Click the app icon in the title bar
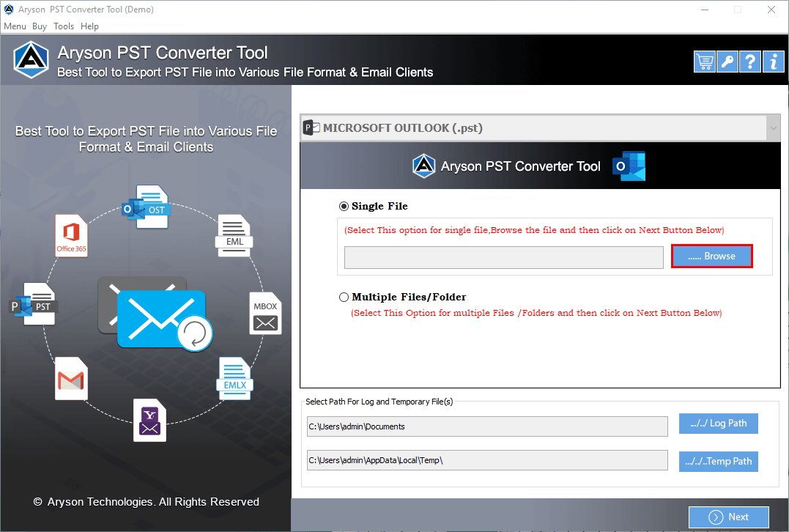The height and width of the screenshot is (532, 789). pyautogui.click(x=9, y=9)
